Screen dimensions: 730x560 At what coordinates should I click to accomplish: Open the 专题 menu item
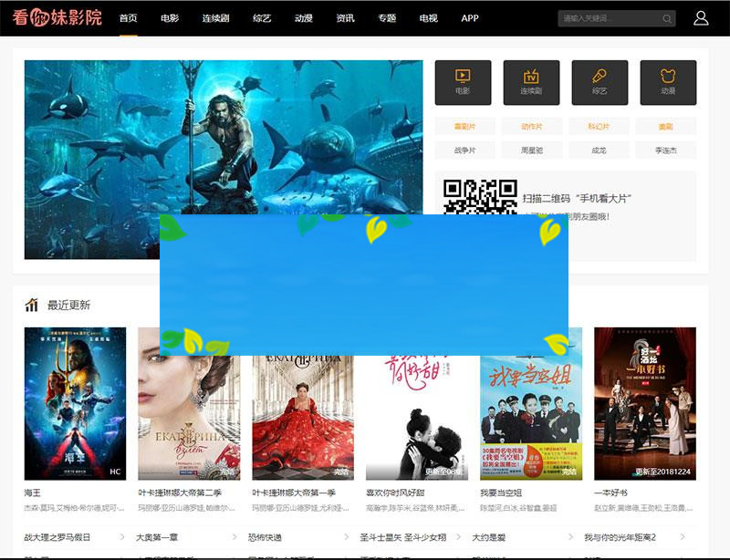[387, 18]
